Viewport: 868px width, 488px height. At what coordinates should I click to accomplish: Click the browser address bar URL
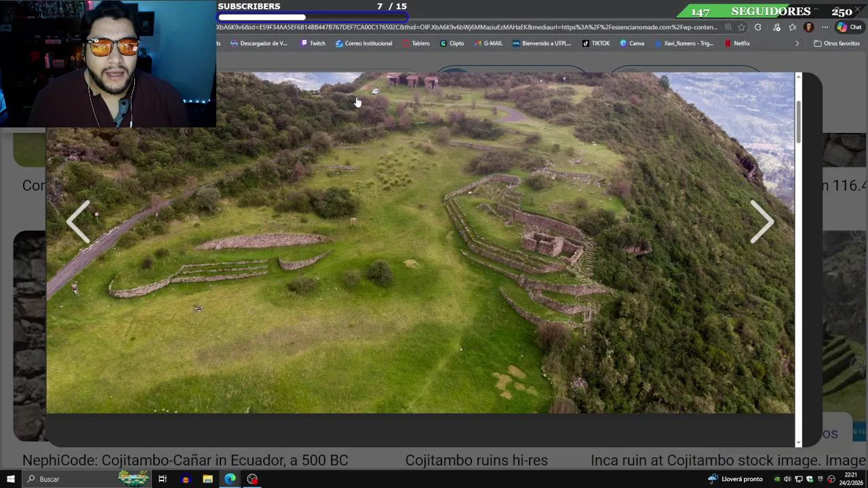point(467,28)
